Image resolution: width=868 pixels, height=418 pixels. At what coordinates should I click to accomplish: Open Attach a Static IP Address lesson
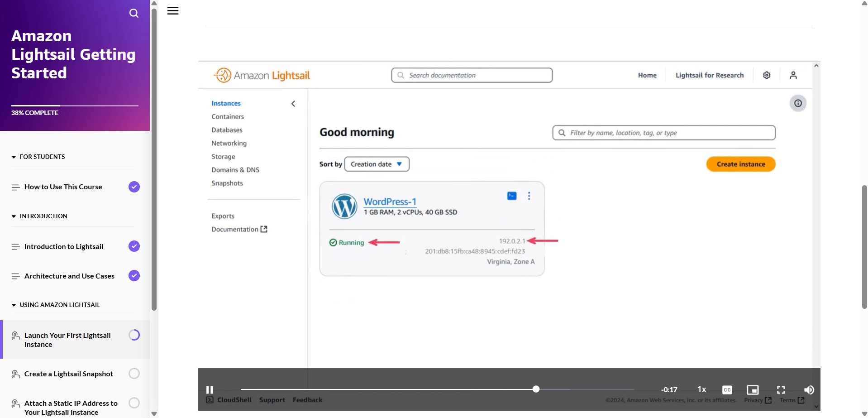tap(71, 408)
